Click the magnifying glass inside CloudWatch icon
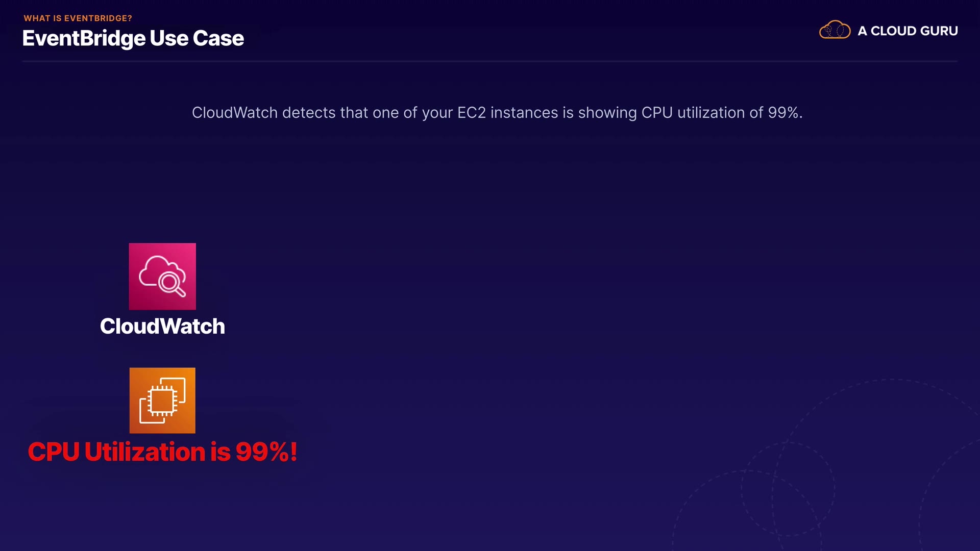The height and width of the screenshot is (551, 980). [170, 283]
